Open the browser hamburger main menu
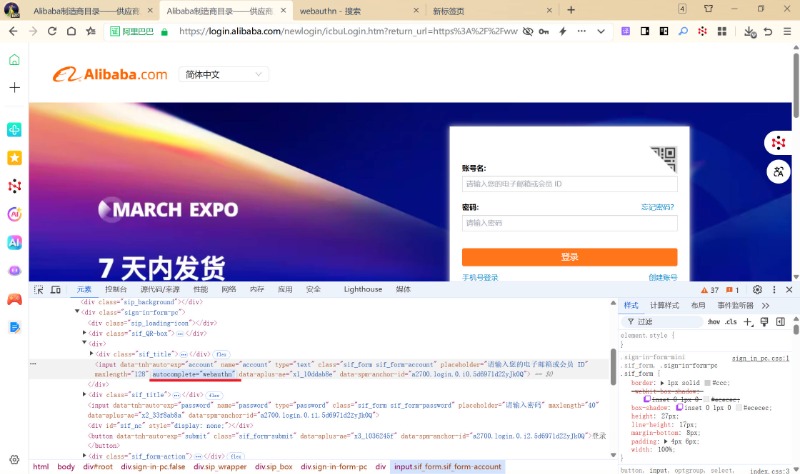The height and width of the screenshot is (474, 800). tap(787, 31)
